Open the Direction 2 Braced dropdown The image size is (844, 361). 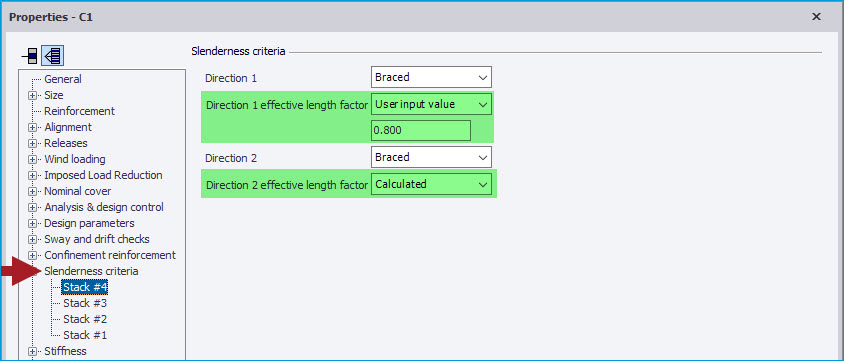click(431, 157)
